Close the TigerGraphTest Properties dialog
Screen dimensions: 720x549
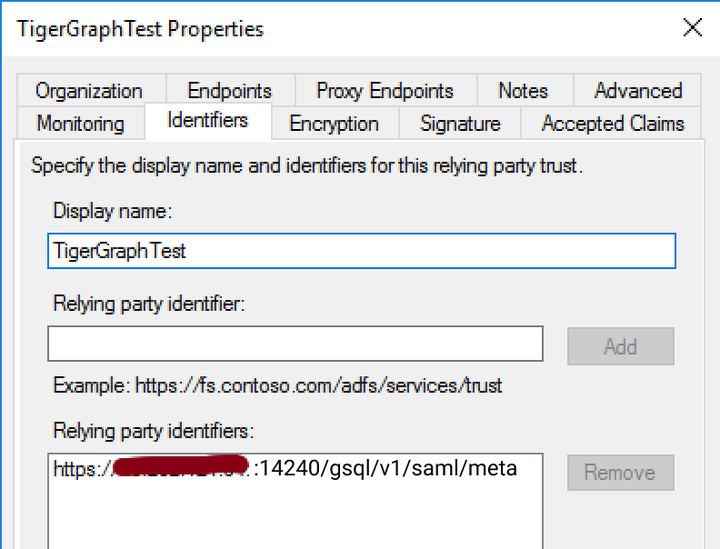click(692, 28)
